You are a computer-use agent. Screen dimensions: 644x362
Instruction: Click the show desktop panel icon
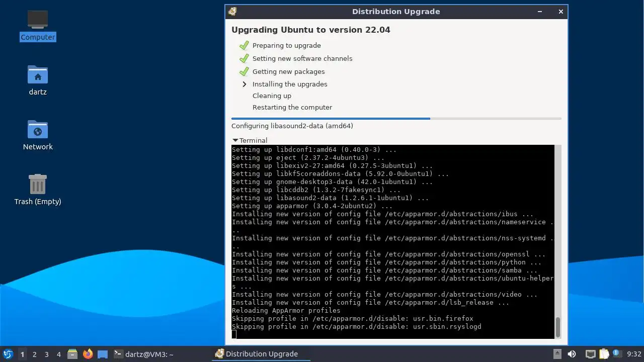[103, 354]
